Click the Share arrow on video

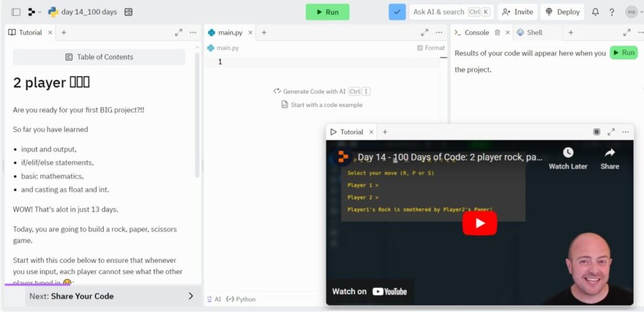click(609, 153)
